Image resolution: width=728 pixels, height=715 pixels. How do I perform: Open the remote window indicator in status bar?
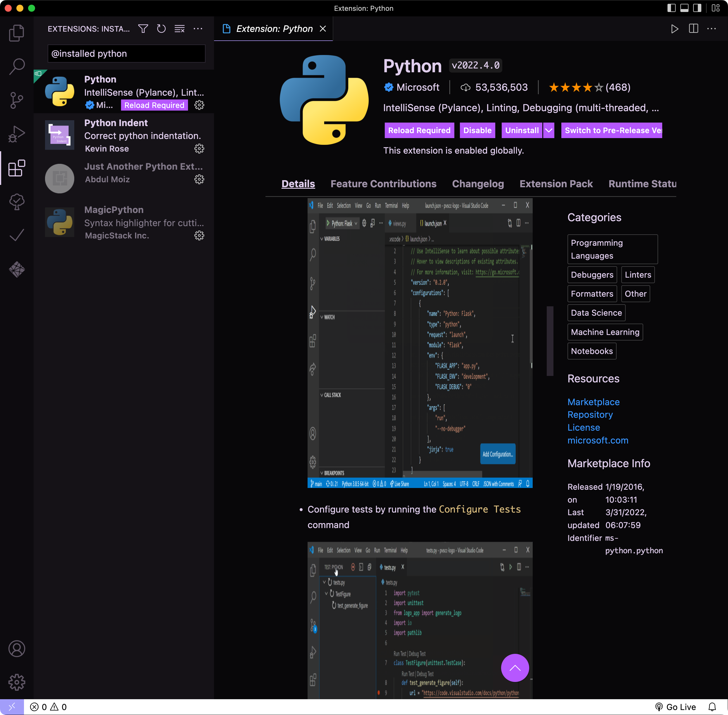(12, 707)
